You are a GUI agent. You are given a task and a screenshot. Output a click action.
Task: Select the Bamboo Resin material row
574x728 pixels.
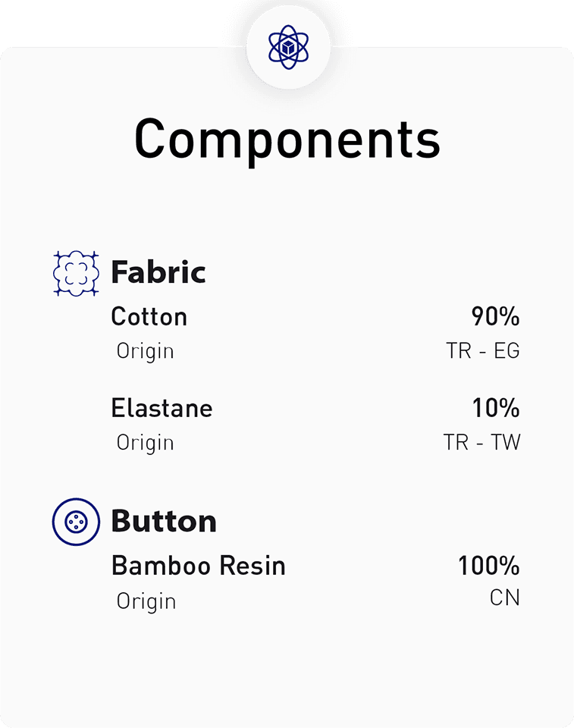coord(198,566)
